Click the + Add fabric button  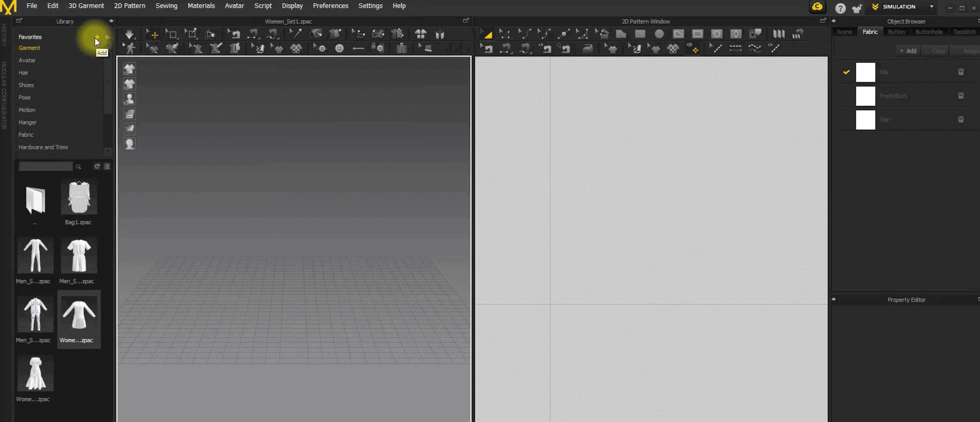(908, 51)
